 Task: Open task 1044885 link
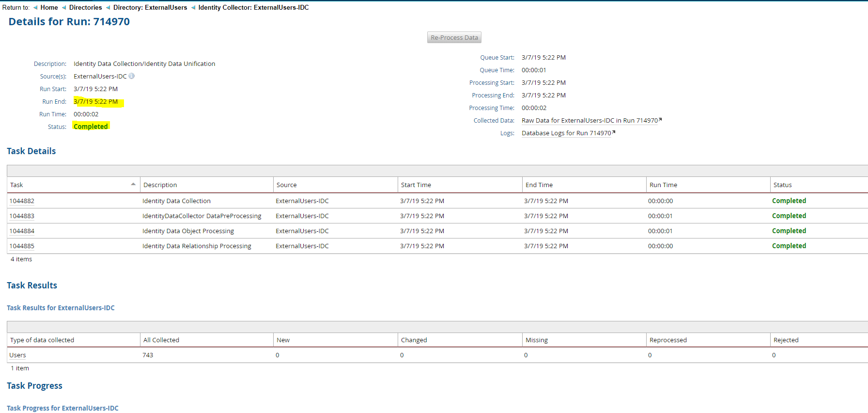point(22,246)
